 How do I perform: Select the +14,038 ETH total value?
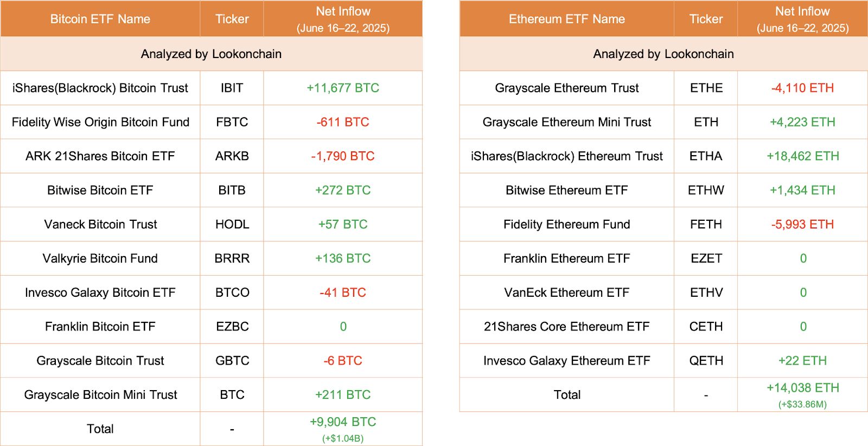[802, 388]
